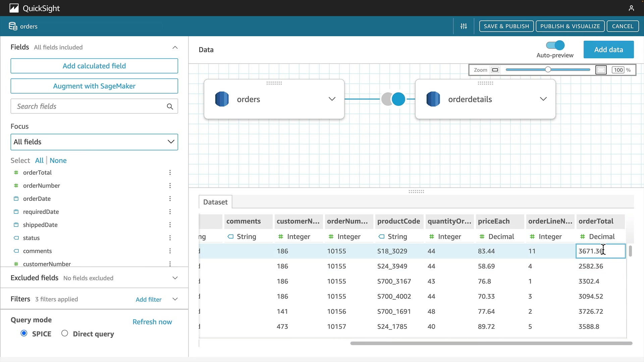Image resolution: width=644 pixels, height=362 pixels.
Task: Open the All fields Focus dropdown
Action: (94, 142)
